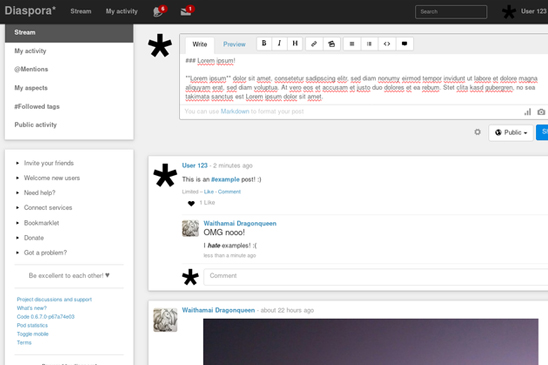
Task: Insert code block formatting
Action: [x=387, y=44]
